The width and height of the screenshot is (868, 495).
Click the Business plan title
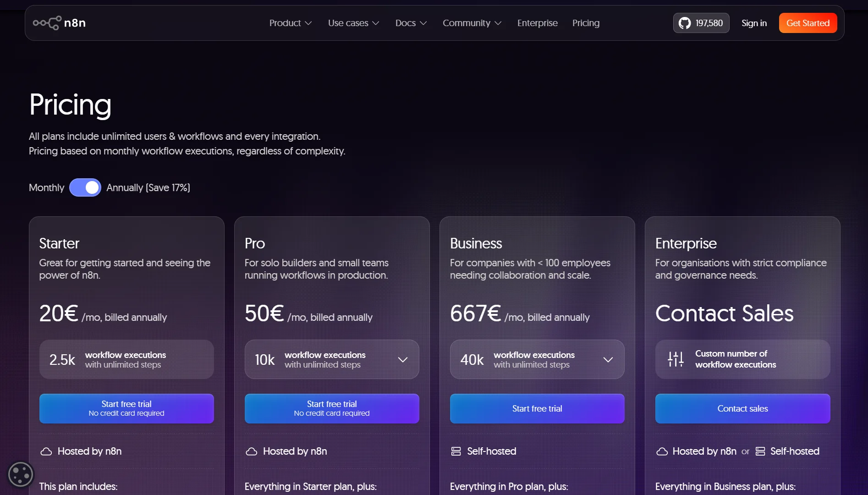click(476, 243)
